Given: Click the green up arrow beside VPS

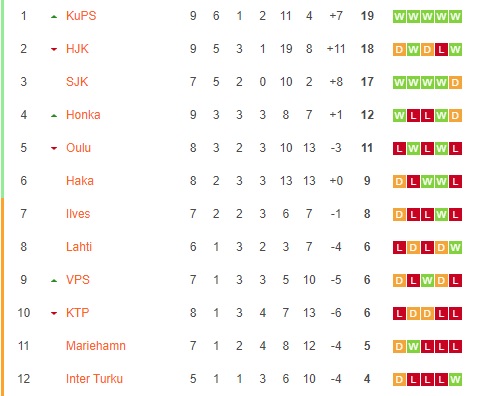Looking at the screenshot, I should point(54,281).
